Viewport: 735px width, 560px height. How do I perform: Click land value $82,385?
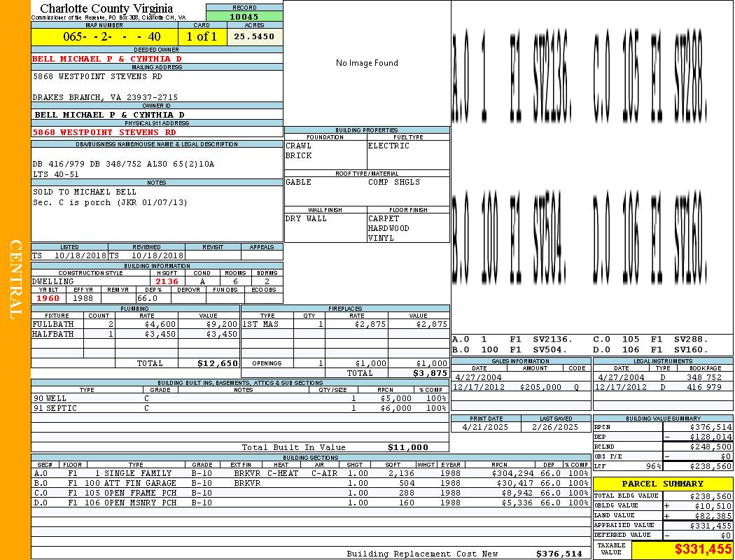click(713, 516)
